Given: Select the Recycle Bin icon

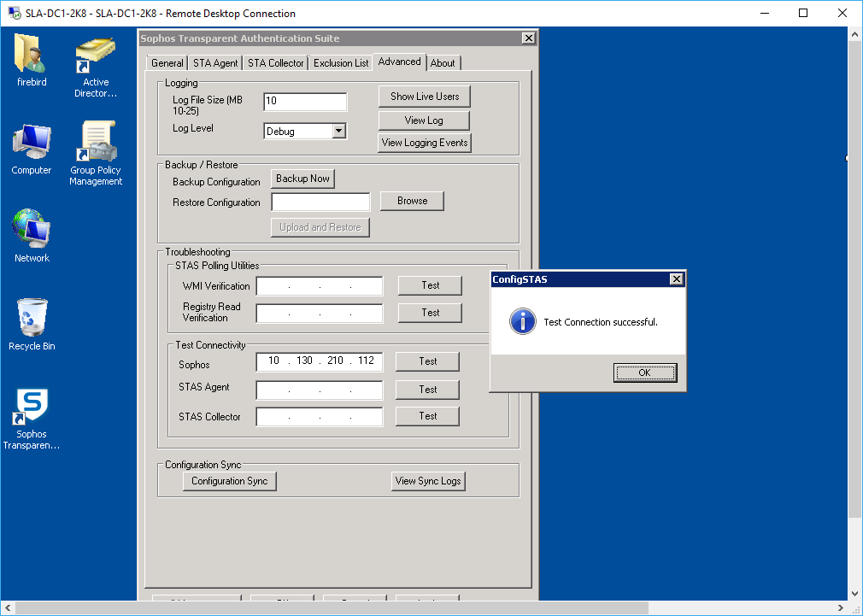Looking at the screenshot, I should [x=32, y=318].
